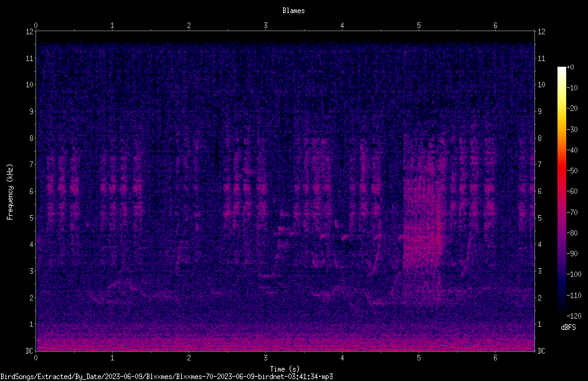Viewport: 588px width, 381px height.
Task: Click the "-90" color scale value
Action: pyautogui.click(x=572, y=254)
